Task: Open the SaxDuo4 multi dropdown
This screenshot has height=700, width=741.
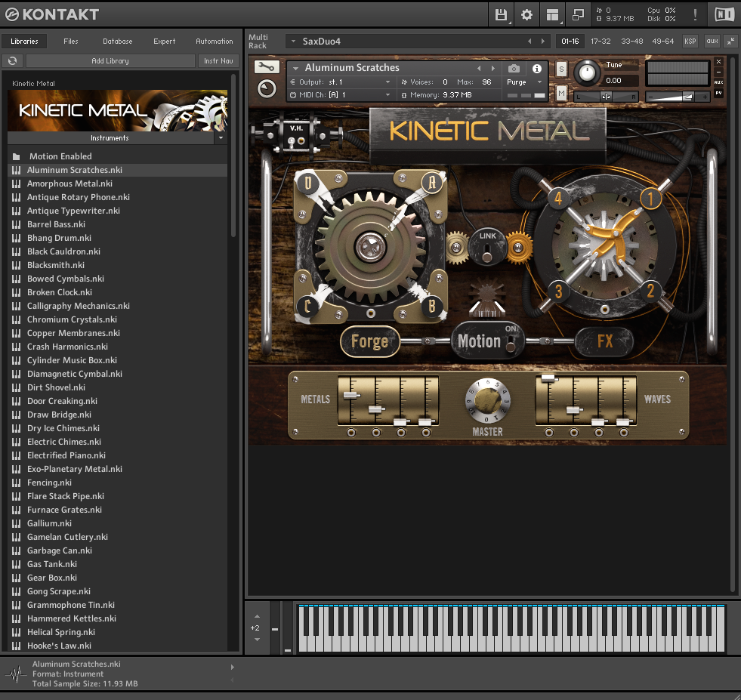Action: coord(294,41)
